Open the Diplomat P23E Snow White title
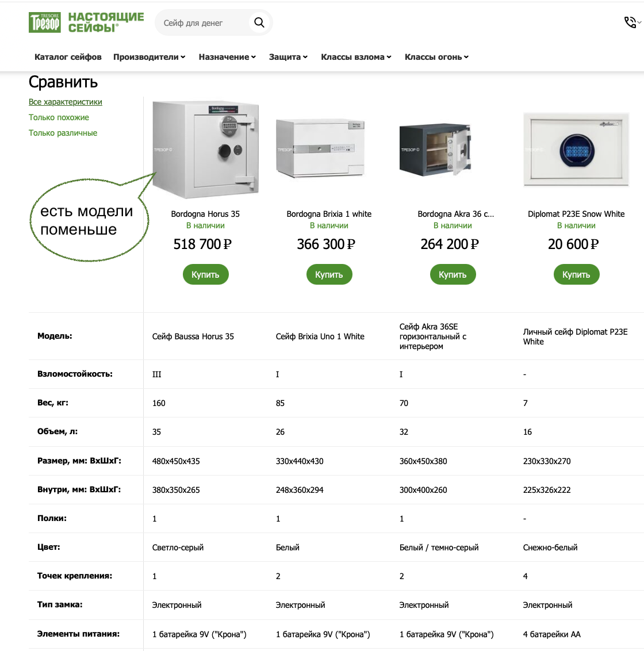Screen dimensions: 644x651 (x=576, y=214)
